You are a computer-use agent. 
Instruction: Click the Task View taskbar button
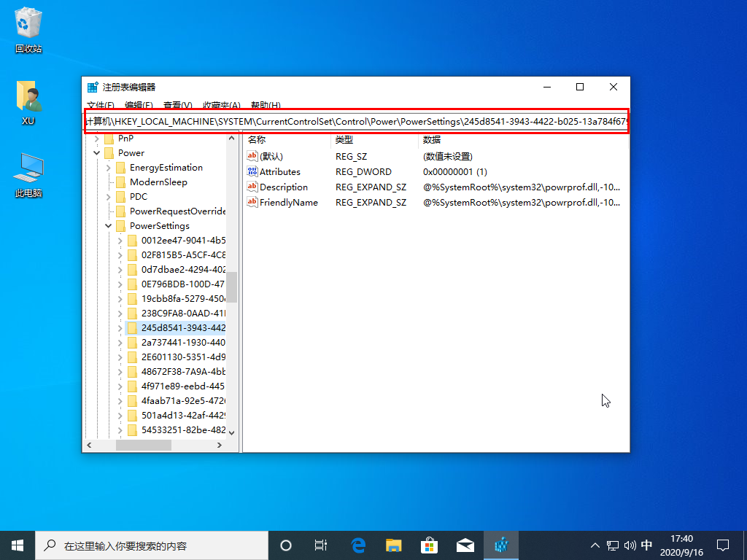320,545
